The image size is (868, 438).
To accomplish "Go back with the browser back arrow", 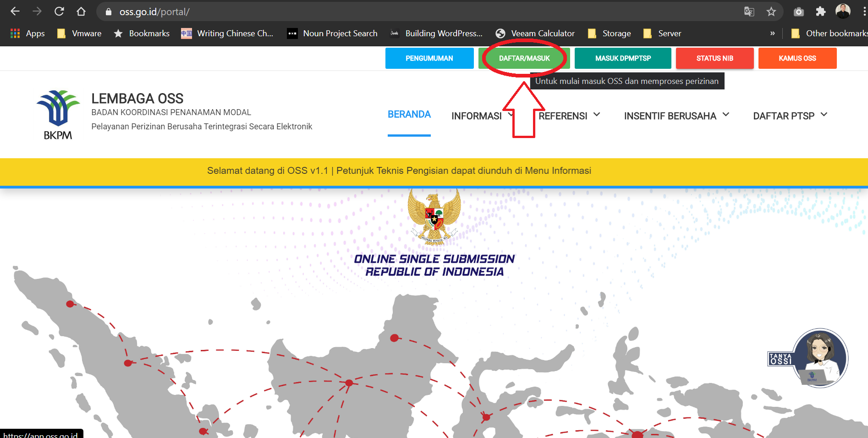I will 15,11.
